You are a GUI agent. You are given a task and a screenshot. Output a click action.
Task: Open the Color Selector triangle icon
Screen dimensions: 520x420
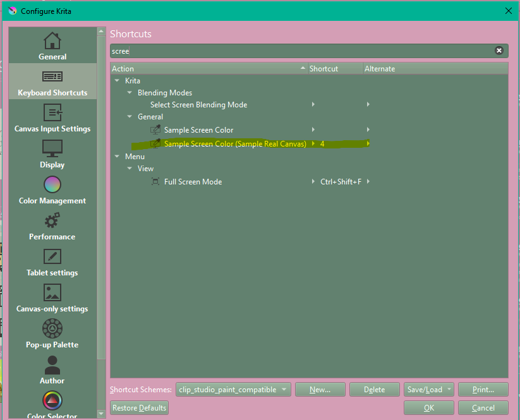point(52,400)
